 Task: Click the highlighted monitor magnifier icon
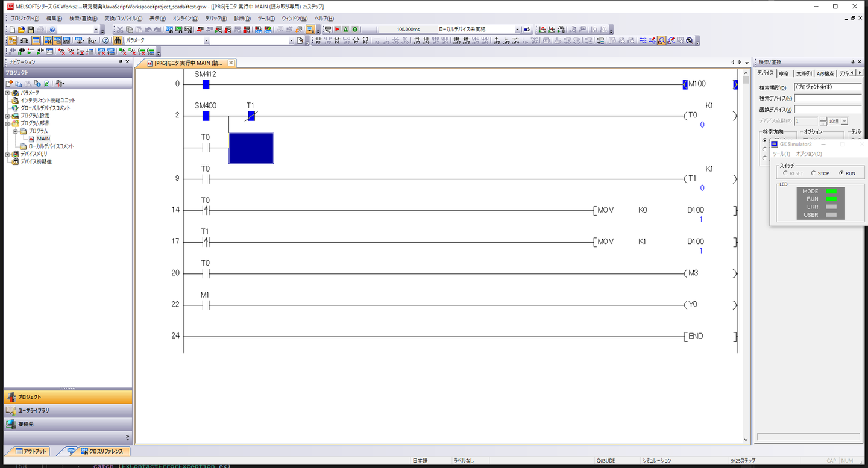tap(662, 40)
